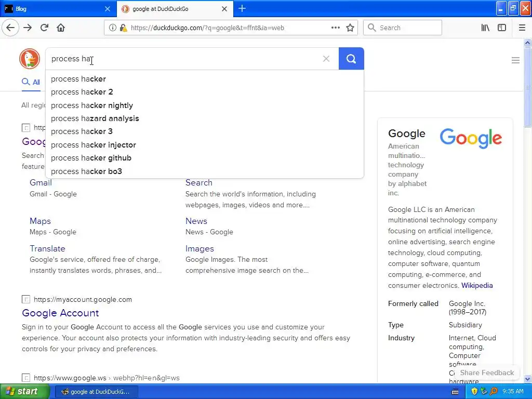Toggle the sidebar view icon

click(502, 28)
